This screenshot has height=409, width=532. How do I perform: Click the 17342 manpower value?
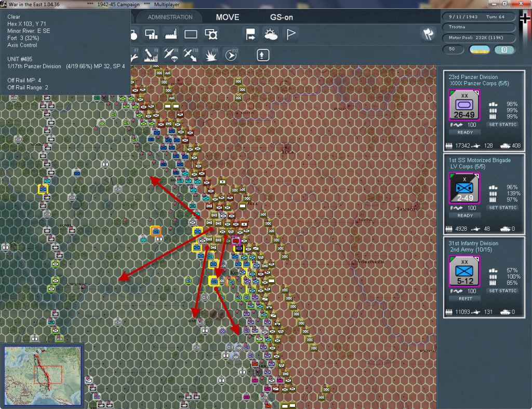coord(462,146)
